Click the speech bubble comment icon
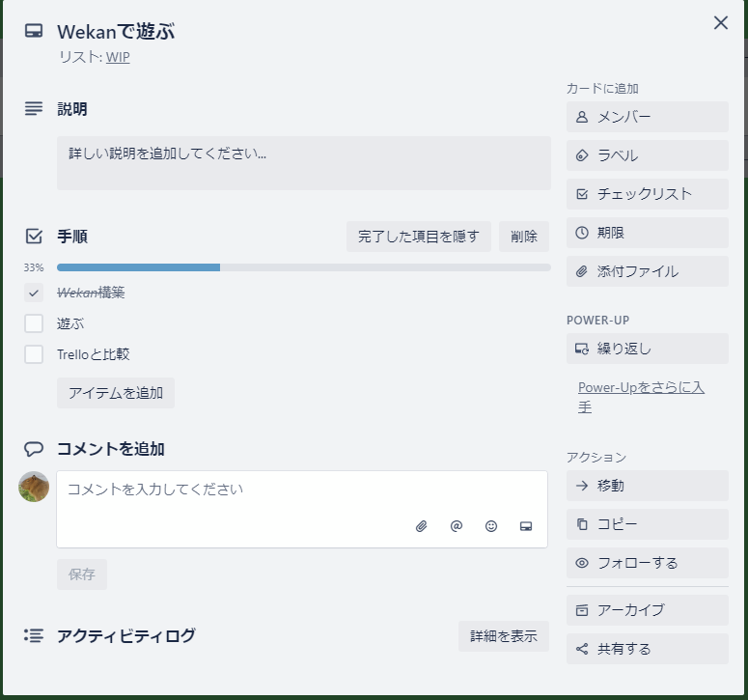Viewport: 748px width, 700px height. [x=34, y=449]
